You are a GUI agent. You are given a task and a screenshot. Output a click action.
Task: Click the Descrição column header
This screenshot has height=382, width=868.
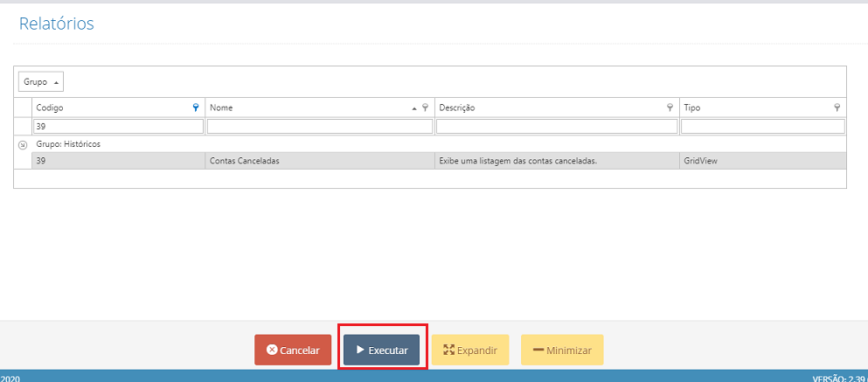point(557,108)
